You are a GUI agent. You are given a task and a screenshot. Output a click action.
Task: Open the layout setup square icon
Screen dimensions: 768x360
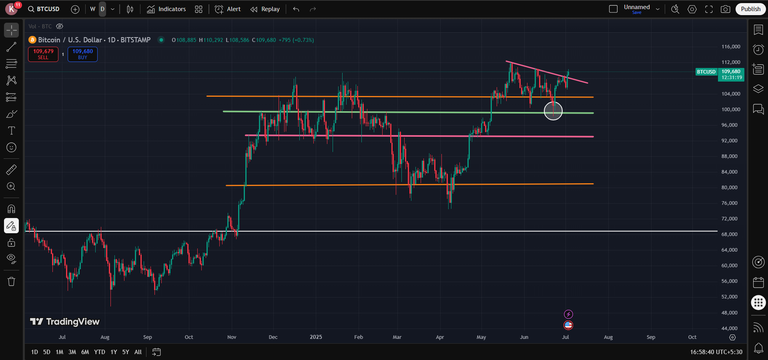613,9
